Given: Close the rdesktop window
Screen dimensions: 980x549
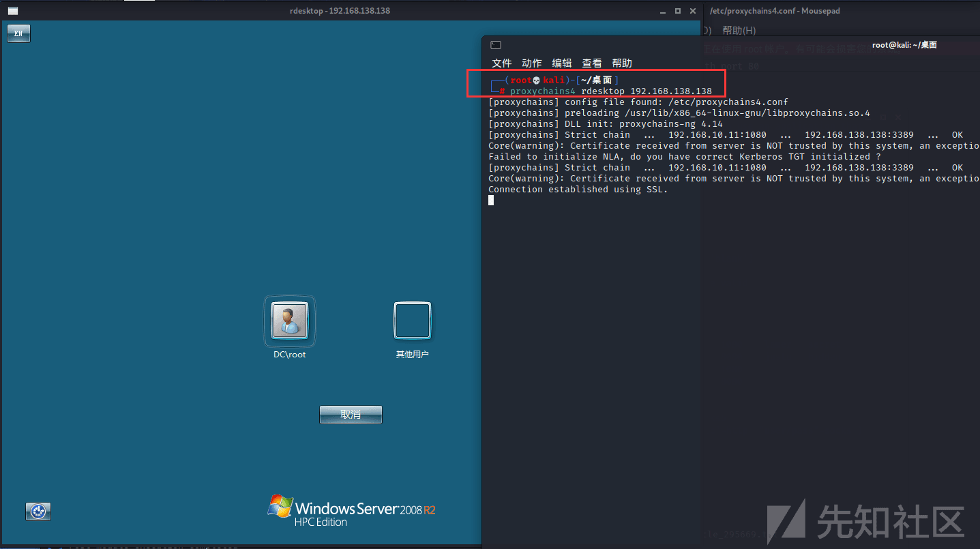Looking at the screenshot, I should click(x=693, y=11).
